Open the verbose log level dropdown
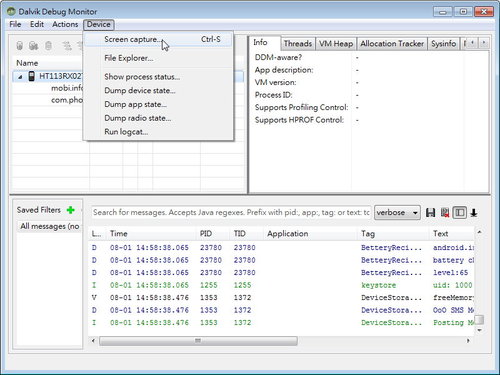The image size is (500, 375). (397, 213)
